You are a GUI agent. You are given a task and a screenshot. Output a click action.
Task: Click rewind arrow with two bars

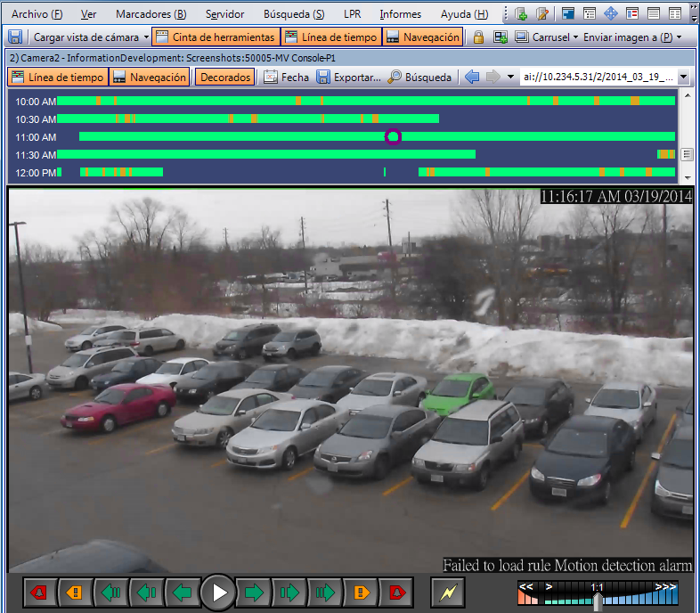pos(147,593)
